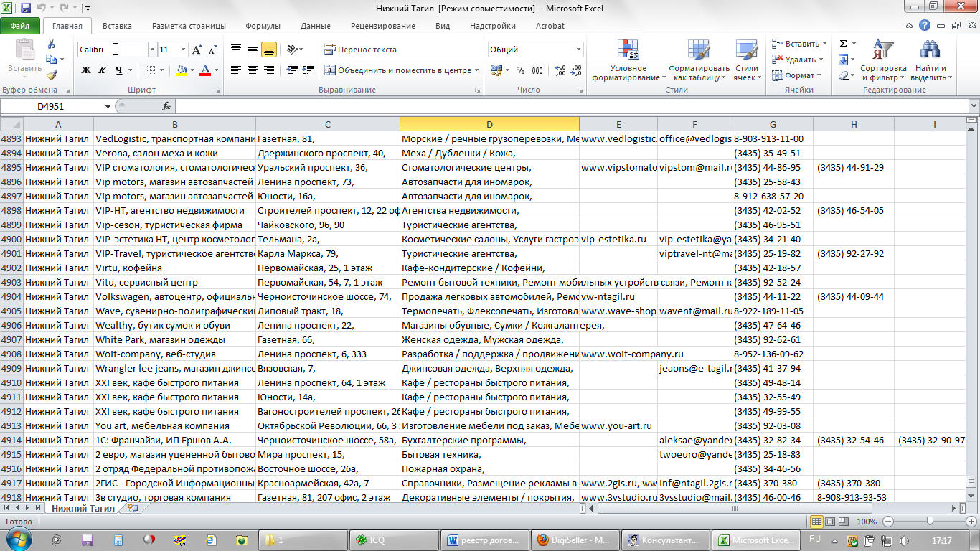Open the Calibri font name dropdown

tap(152, 50)
